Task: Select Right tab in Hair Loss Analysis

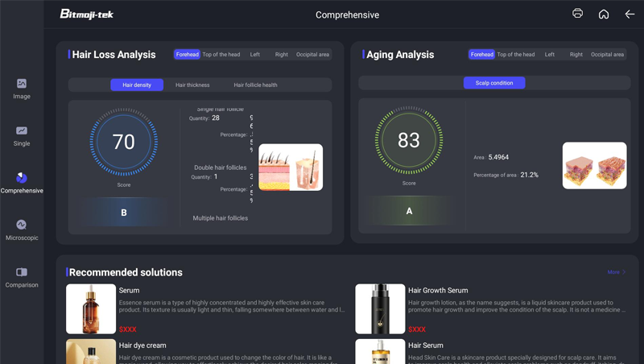Action: pyautogui.click(x=281, y=54)
